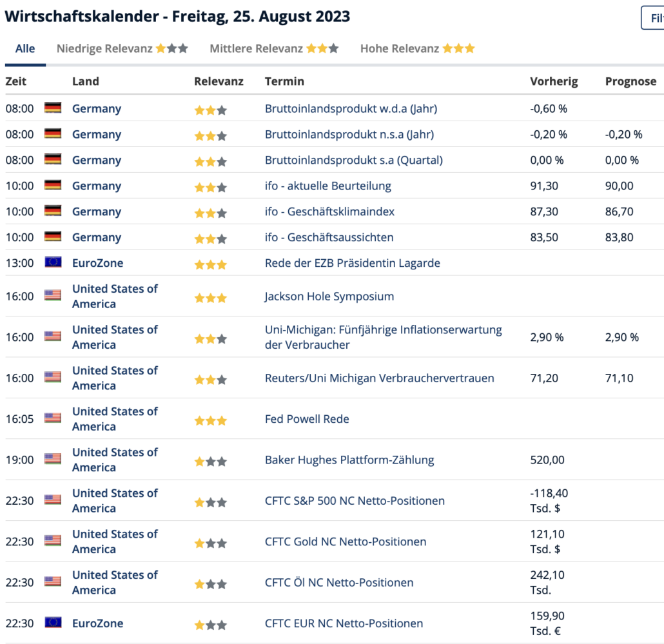Open Jackson Hole Symposium event link
664x644 pixels.
point(329,297)
